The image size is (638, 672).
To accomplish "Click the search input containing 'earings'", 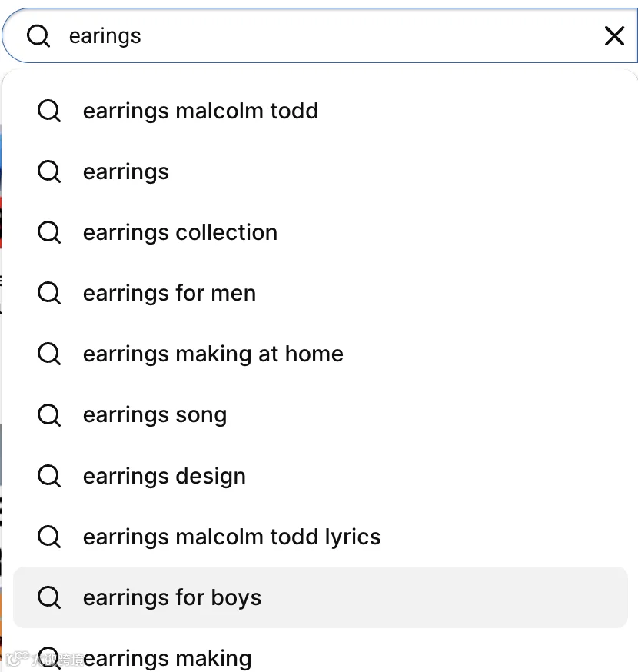I will 320,35.
